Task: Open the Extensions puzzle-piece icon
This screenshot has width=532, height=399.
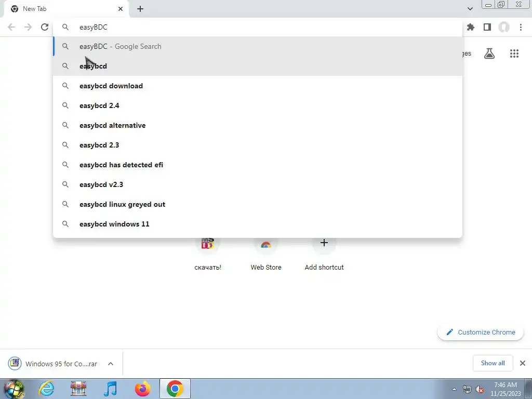Action: click(x=470, y=27)
